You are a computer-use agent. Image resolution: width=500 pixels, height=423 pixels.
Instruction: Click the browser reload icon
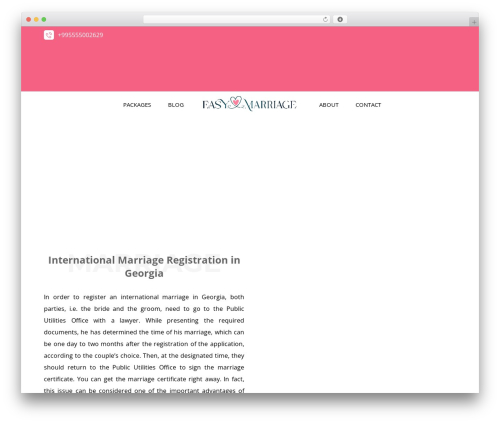[x=325, y=19]
